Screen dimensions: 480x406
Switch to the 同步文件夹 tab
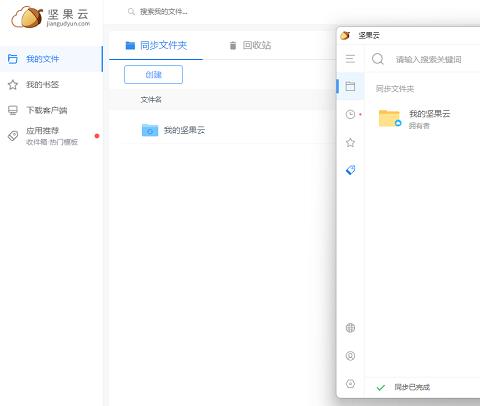coord(156,45)
